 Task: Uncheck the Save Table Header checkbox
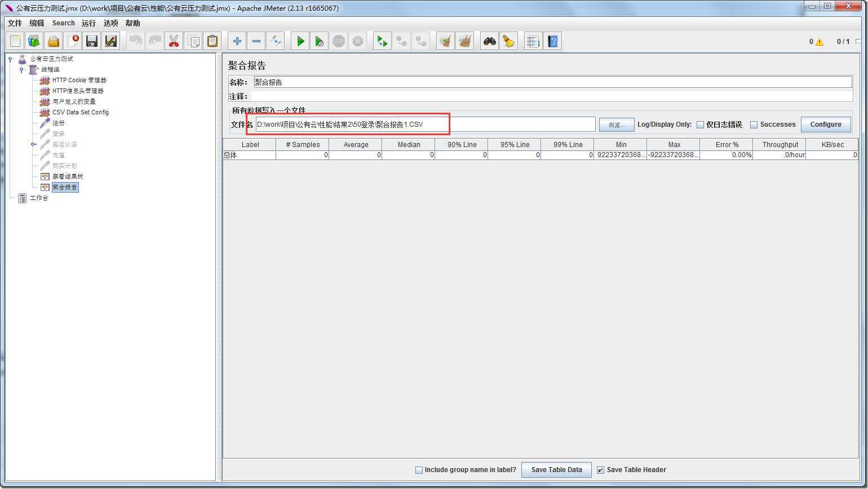click(x=600, y=470)
